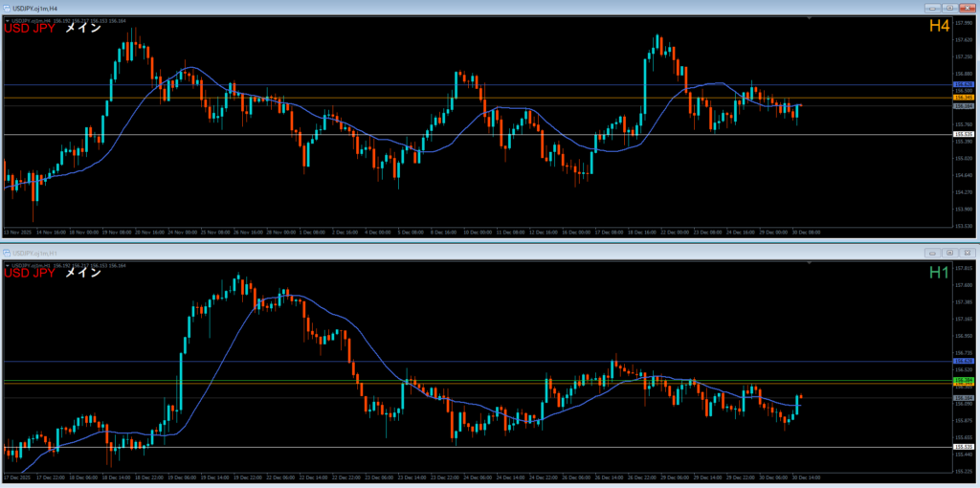980x488 pixels.
Task: Click the H4 chart window title bar icon
Action: point(7,9)
